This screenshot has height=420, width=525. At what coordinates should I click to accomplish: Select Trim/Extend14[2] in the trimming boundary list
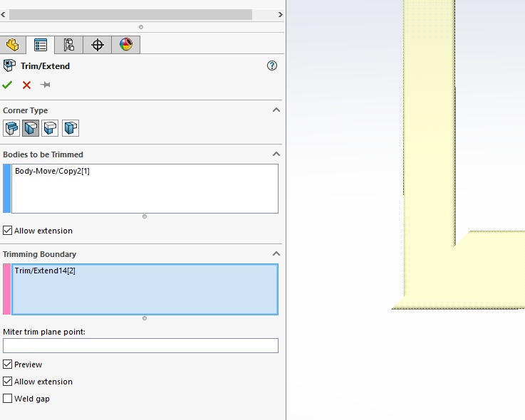point(45,271)
